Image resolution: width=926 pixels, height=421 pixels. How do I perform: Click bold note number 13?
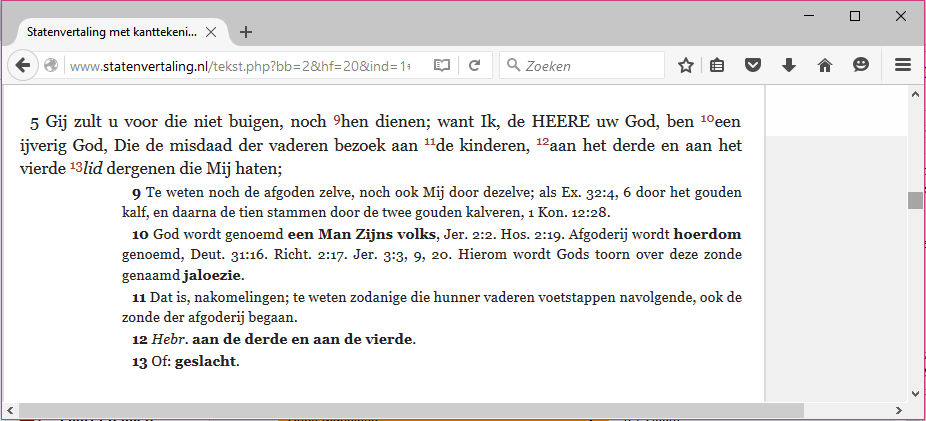pos(139,362)
